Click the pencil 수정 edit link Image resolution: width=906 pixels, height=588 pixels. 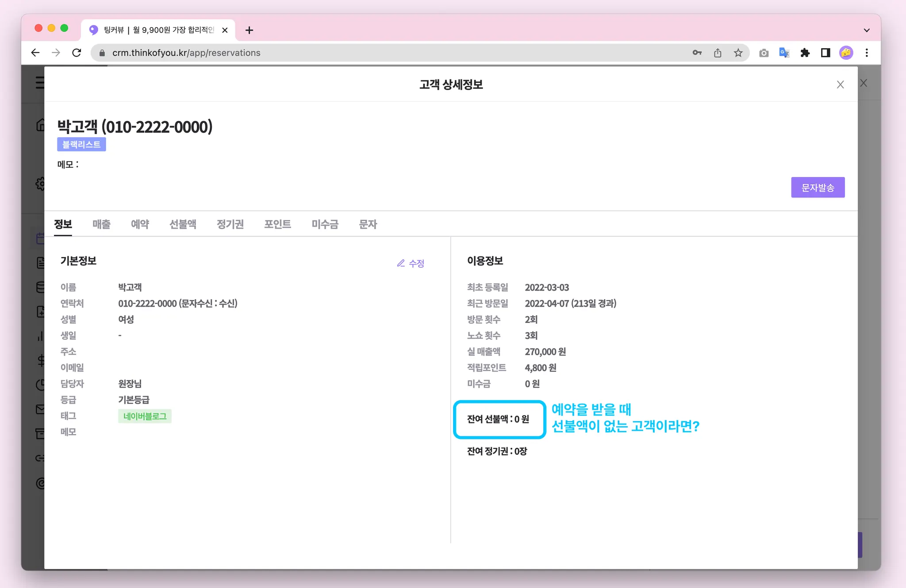(411, 264)
